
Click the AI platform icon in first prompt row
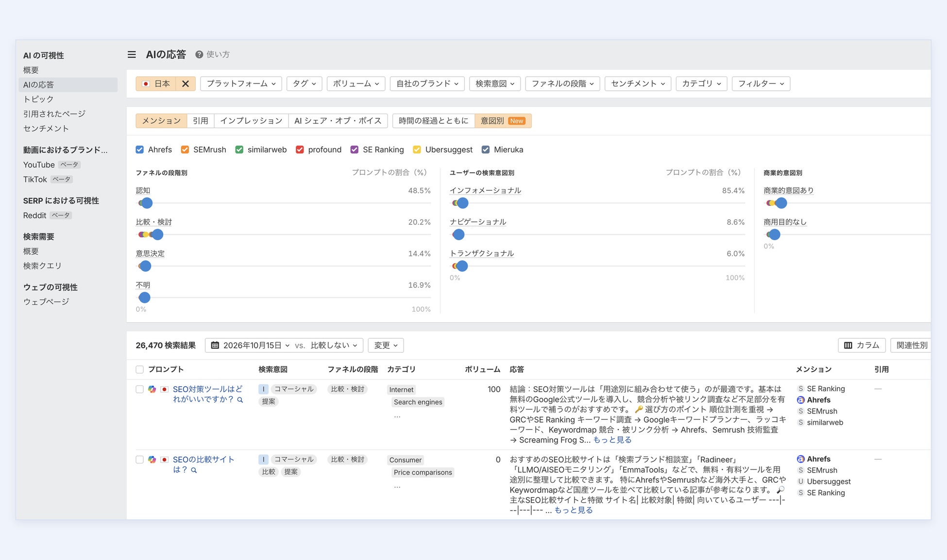click(152, 389)
